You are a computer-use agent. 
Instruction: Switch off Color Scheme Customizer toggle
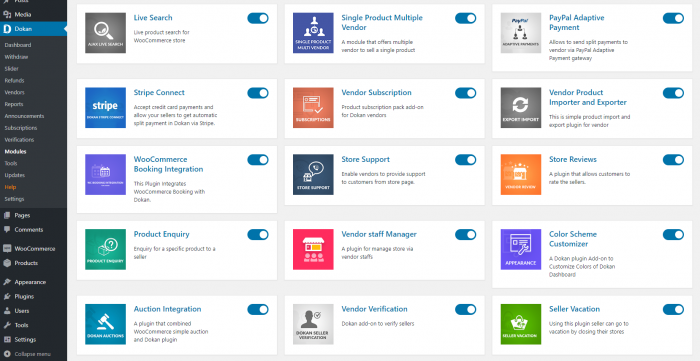(673, 235)
